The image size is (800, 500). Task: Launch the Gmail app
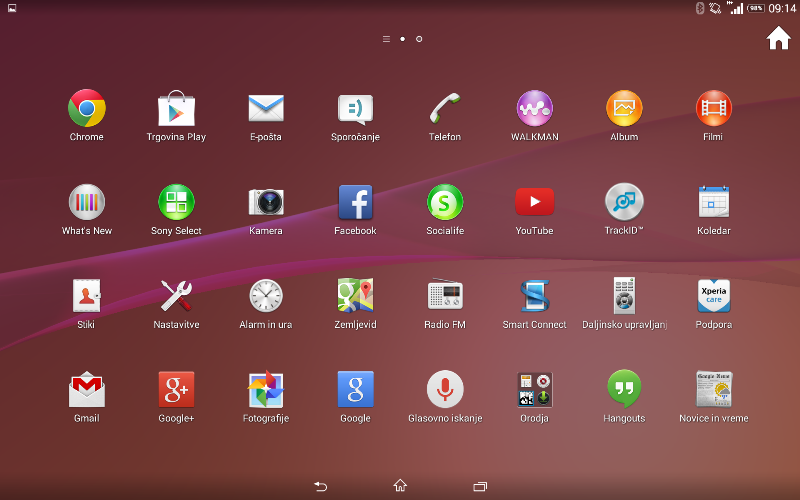click(87, 389)
